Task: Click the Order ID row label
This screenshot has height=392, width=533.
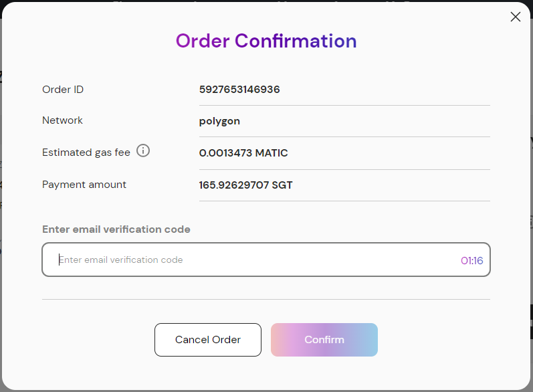Action: coord(63,89)
